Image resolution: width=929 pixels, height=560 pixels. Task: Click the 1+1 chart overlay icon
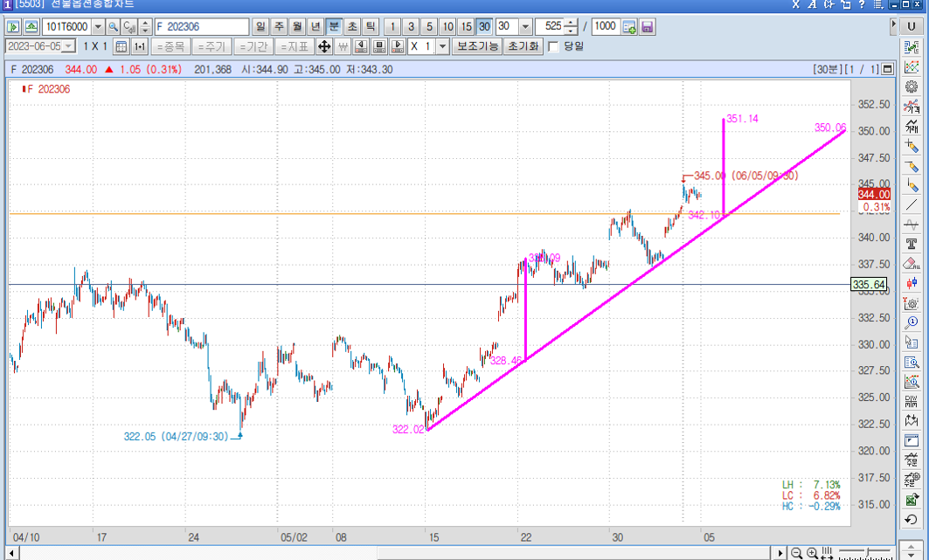click(140, 46)
